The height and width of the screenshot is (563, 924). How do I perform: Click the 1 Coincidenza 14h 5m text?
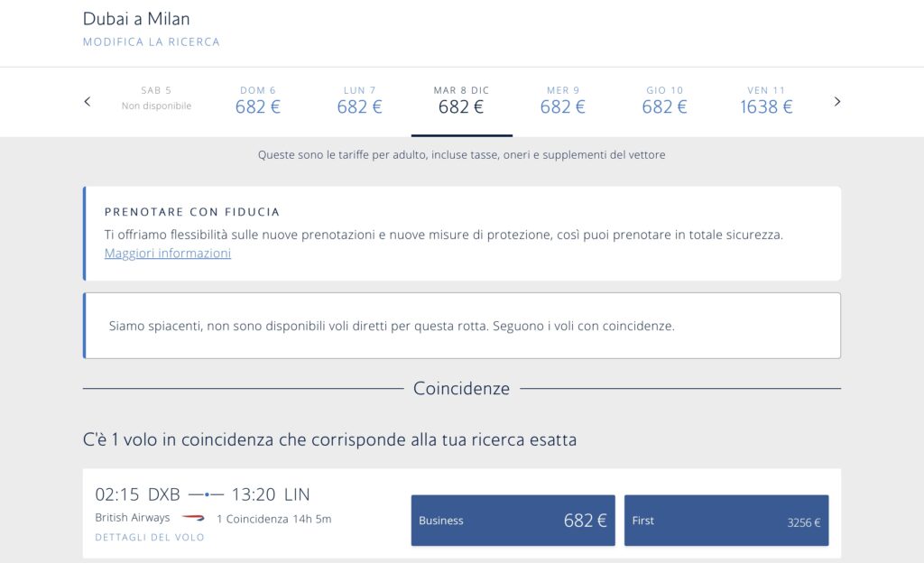pos(274,519)
